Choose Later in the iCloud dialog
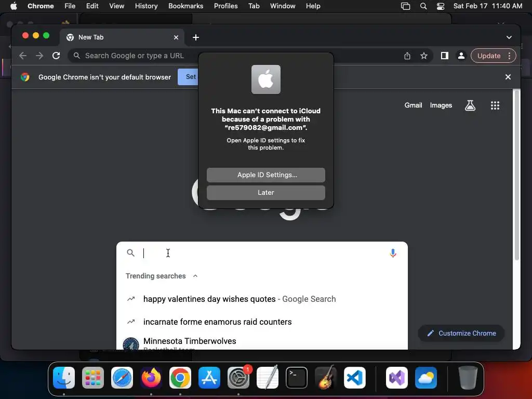Screen dimensions: 532x399 click(265, 192)
